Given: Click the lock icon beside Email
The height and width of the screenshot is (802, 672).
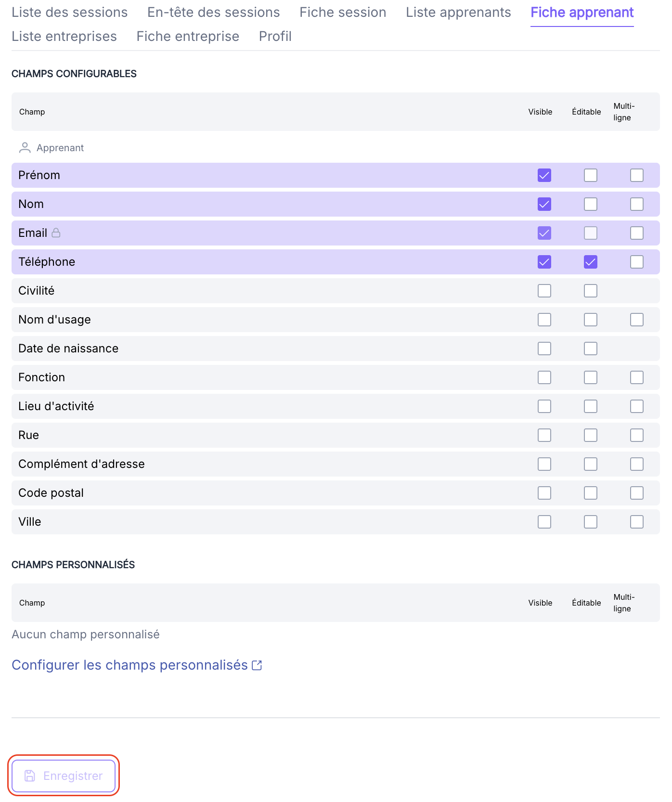Looking at the screenshot, I should pos(56,233).
